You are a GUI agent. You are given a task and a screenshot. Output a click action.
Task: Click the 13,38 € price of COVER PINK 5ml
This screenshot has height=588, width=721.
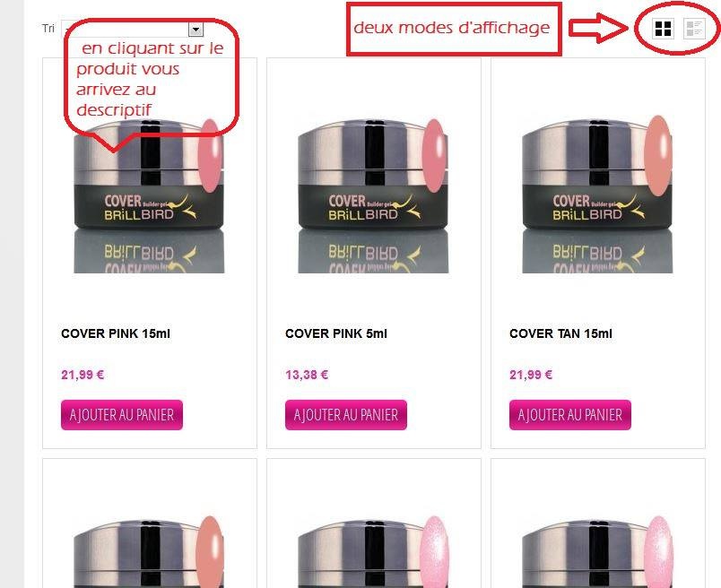(307, 375)
